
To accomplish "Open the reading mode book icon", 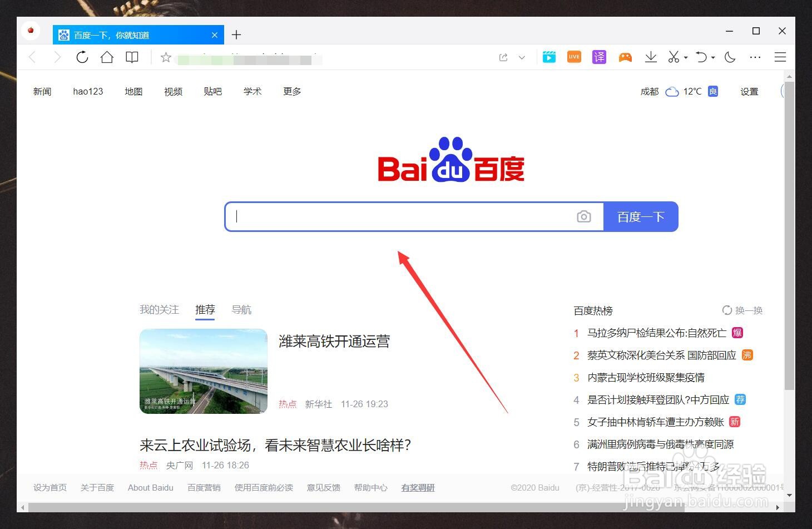I will (x=132, y=57).
